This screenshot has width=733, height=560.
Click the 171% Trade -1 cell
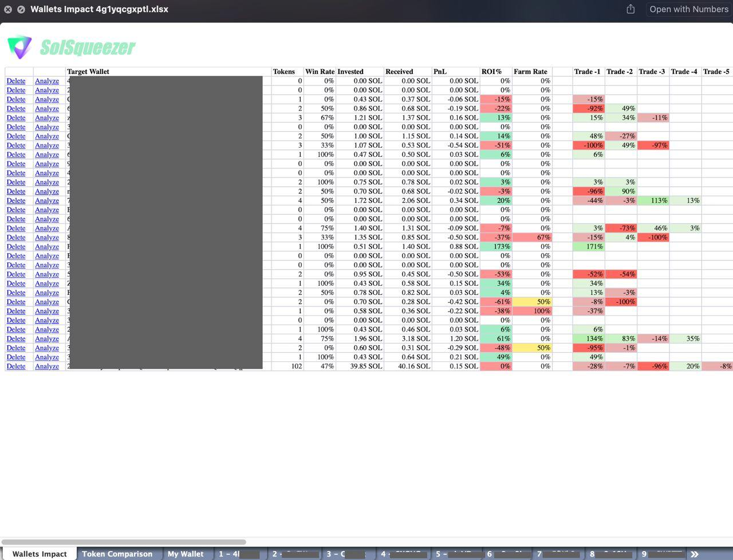[x=589, y=247]
